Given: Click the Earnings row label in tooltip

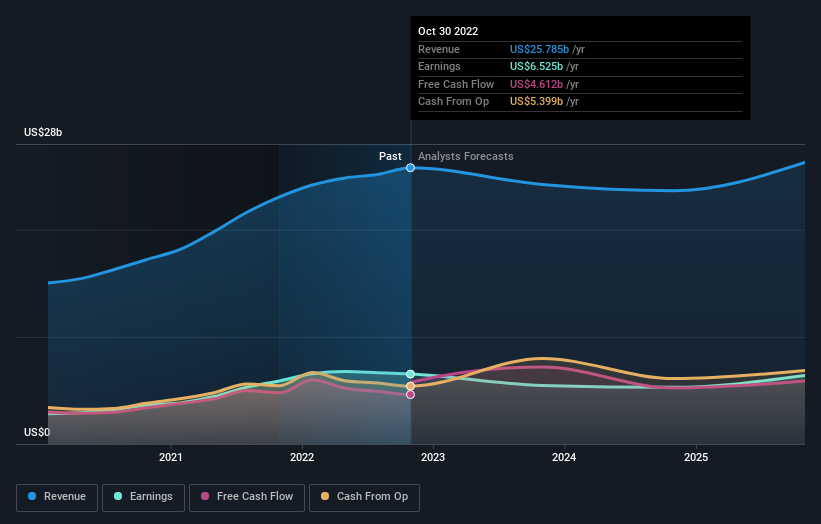Looking at the screenshot, I should [x=439, y=66].
